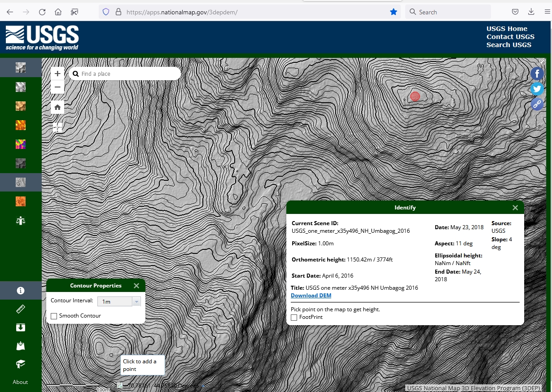Return map to home extent
552x392 pixels.
[x=57, y=107]
